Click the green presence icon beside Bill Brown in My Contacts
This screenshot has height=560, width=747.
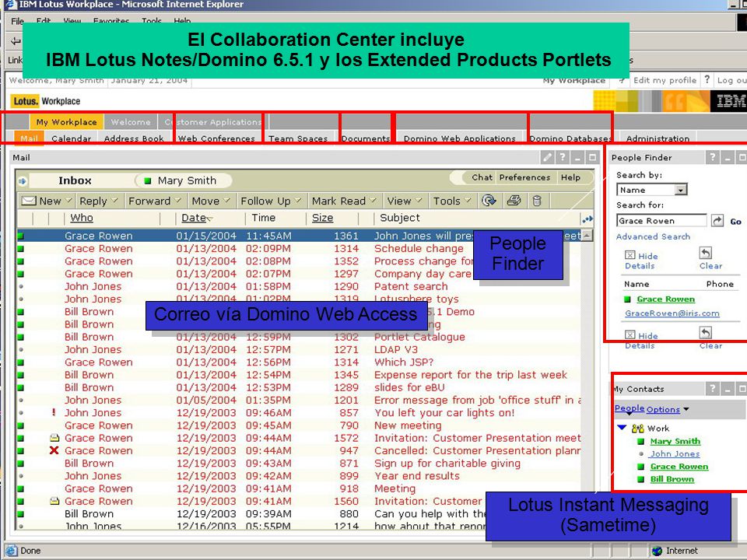coord(640,479)
